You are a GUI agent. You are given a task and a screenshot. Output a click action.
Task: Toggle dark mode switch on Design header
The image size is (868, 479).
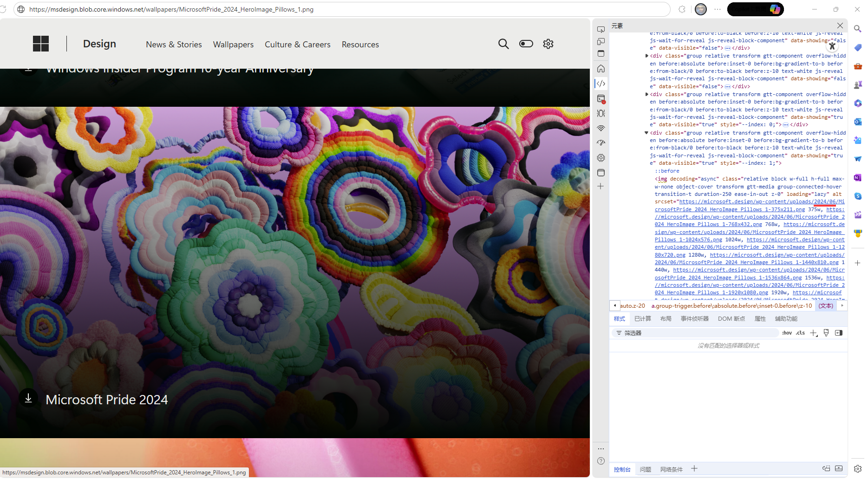tap(526, 44)
